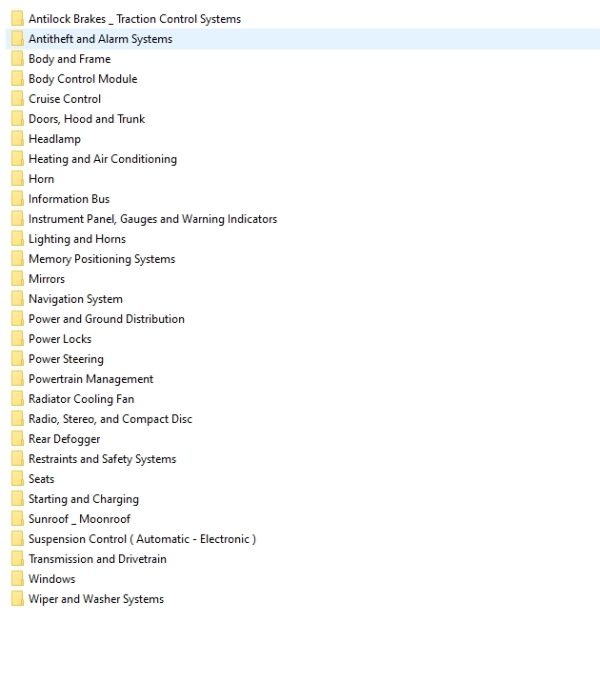Select the Lighting and Horns folder icon

point(17,239)
